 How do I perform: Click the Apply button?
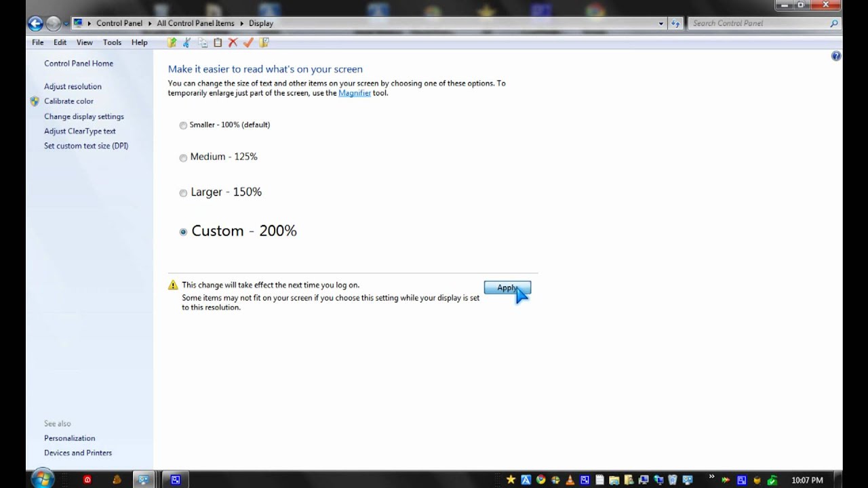pyautogui.click(x=507, y=288)
